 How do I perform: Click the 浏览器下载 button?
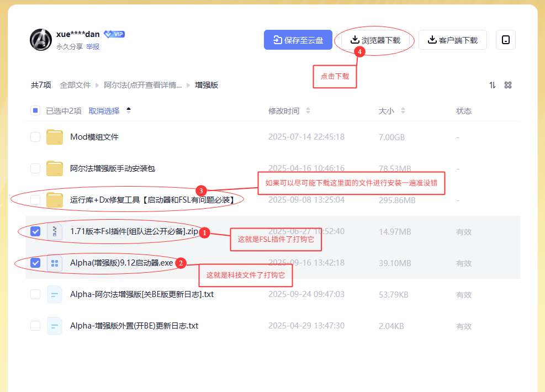pyautogui.click(x=375, y=40)
